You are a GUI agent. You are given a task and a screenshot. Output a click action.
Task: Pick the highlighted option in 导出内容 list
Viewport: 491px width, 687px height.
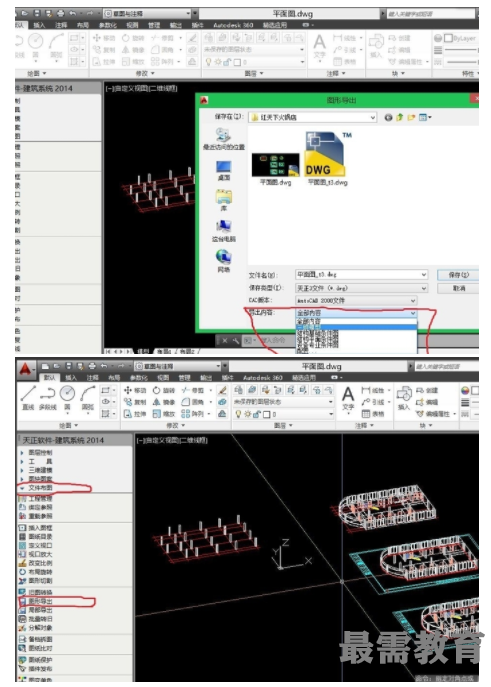(x=356, y=327)
